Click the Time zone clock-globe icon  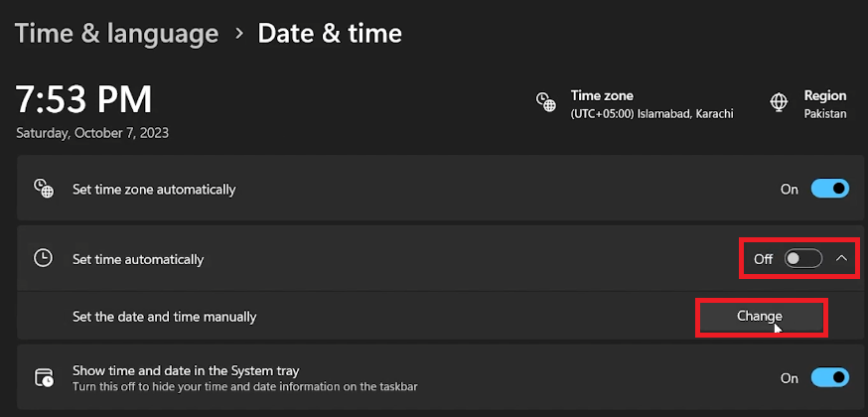(x=545, y=102)
